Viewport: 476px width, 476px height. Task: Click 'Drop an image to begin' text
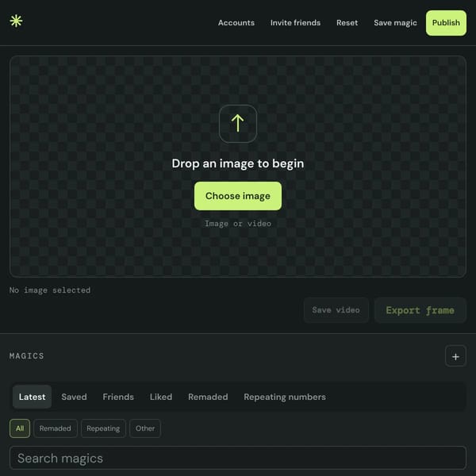pos(238,163)
